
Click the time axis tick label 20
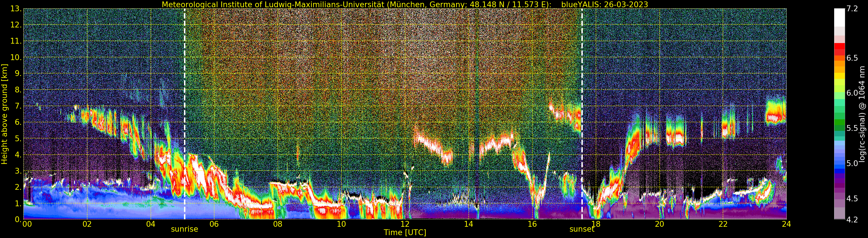pyautogui.click(x=659, y=224)
